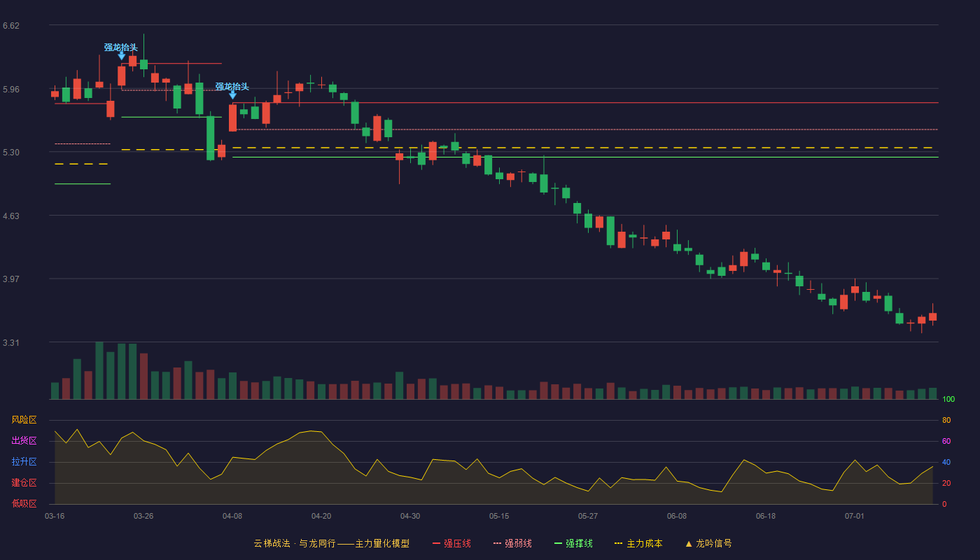Click the 出货区 zone label
The image size is (980, 560).
click(x=24, y=441)
